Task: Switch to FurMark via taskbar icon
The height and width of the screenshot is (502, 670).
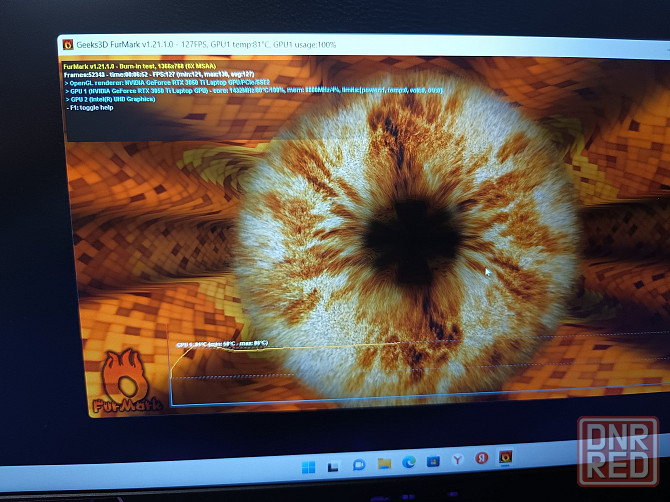Action: click(505, 457)
